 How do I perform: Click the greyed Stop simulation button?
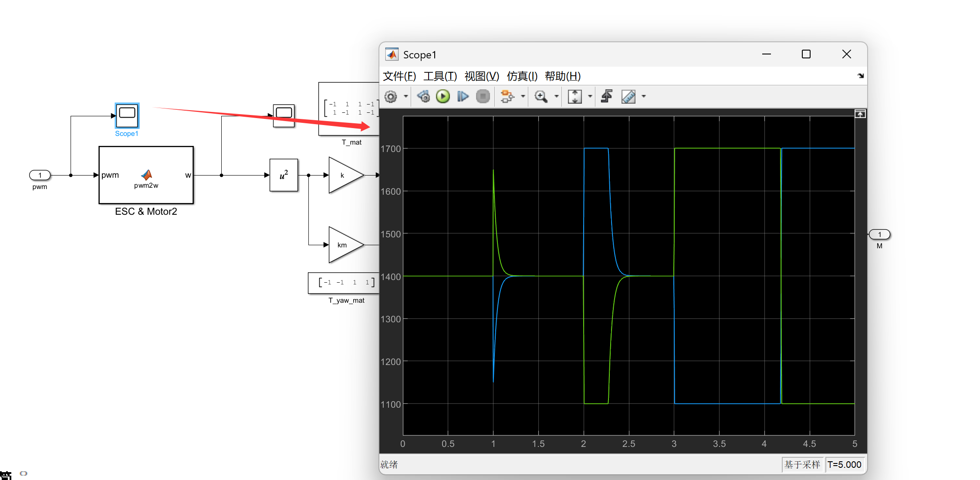coord(483,97)
